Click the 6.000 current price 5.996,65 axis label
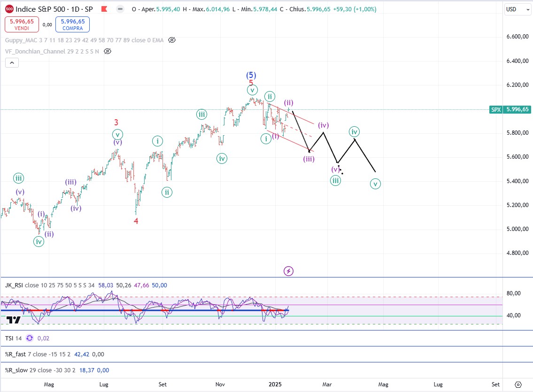The height and width of the screenshot is (392, 533). [518, 109]
